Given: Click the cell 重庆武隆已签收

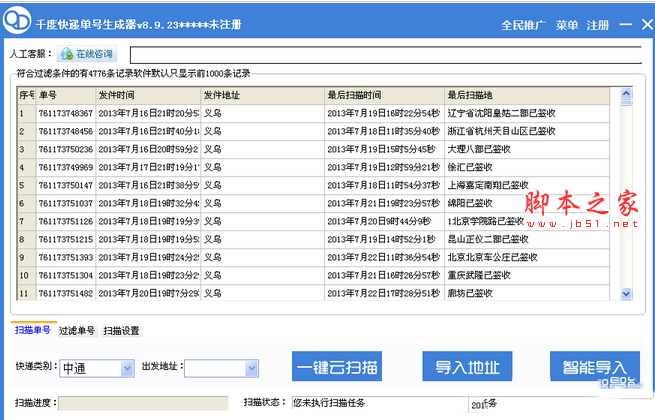Looking at the screenshot, I should coord(527,275).
